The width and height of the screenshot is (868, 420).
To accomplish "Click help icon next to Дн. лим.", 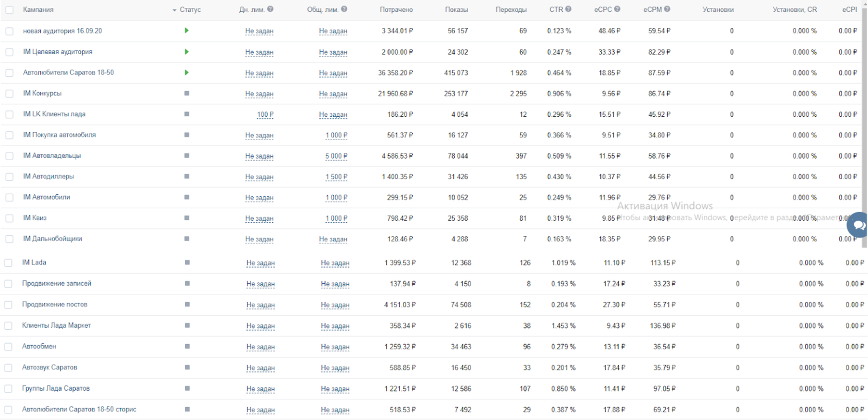I will [270, 9].
